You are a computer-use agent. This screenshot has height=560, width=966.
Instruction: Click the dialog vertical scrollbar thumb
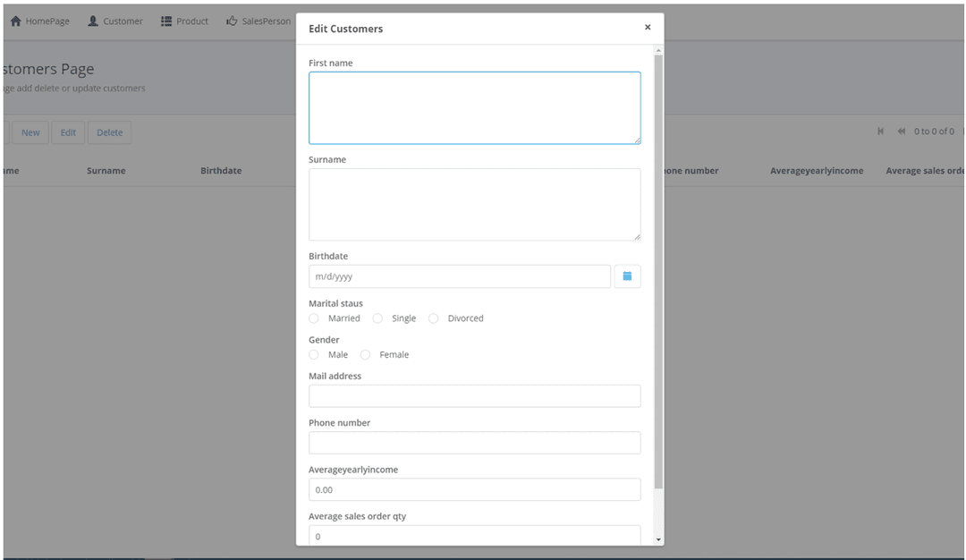tap(658, 271)
